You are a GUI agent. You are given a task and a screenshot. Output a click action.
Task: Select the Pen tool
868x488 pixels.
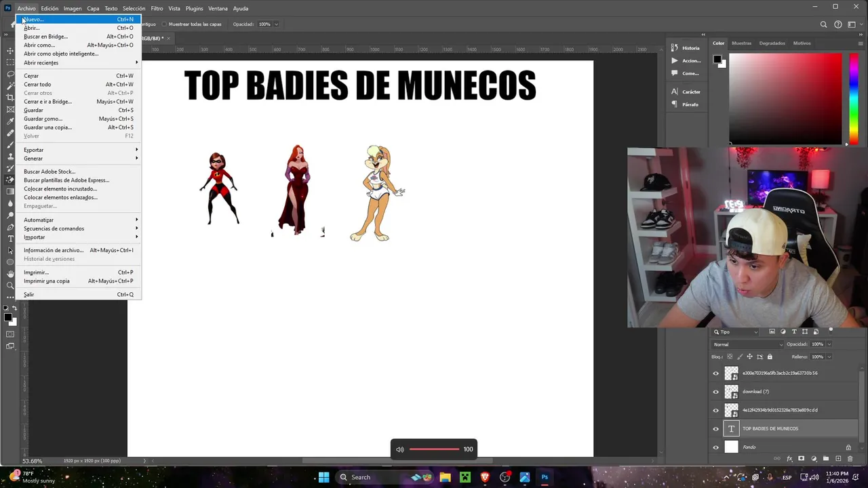(10, 227)
